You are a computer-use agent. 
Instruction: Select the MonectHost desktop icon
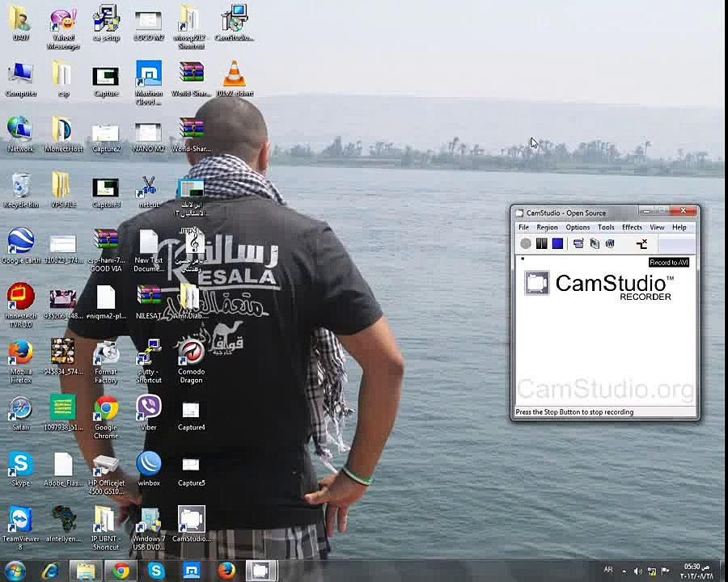(x=63, y=135)
